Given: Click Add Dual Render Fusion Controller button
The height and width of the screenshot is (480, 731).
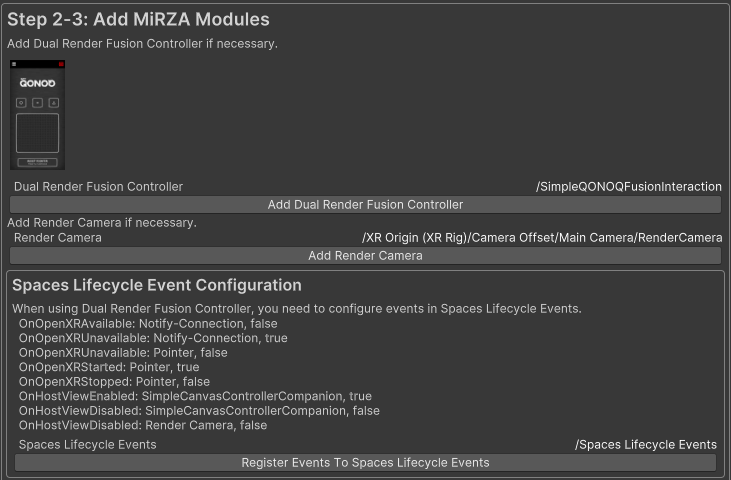Looking at the screenshot, I should coord(366,205).
